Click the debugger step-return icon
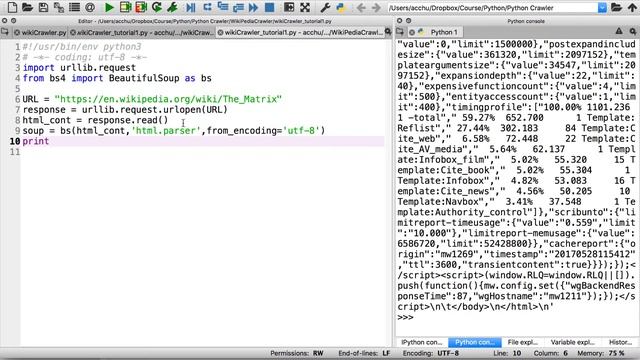This screenshot has width=640, height=360. [x=238, y=7]
